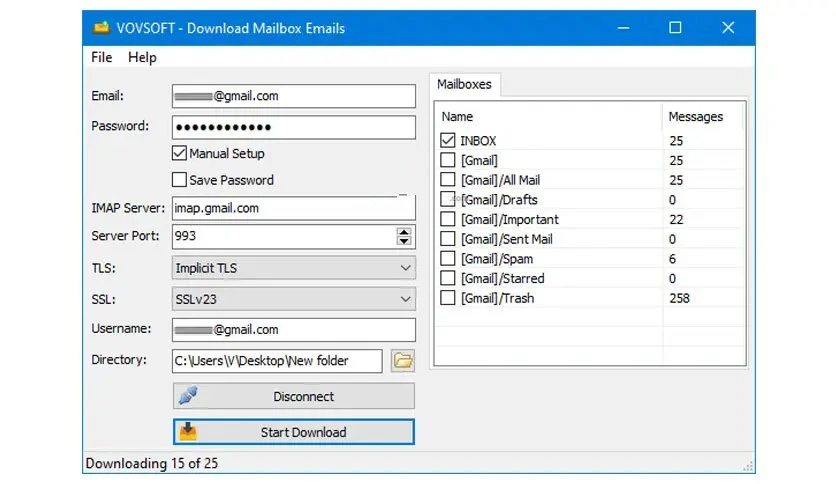This screenshot has height=484, width=836.
Task: Toggle the Manual Setup checkbox
Action: click(179, 154)
